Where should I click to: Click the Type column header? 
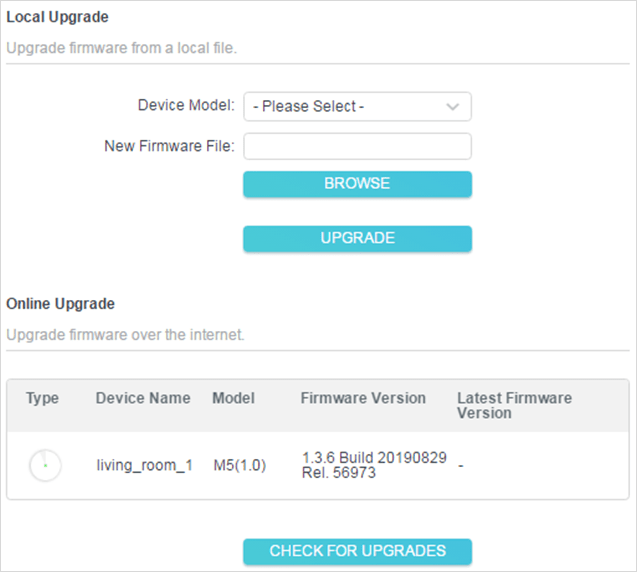42,398
